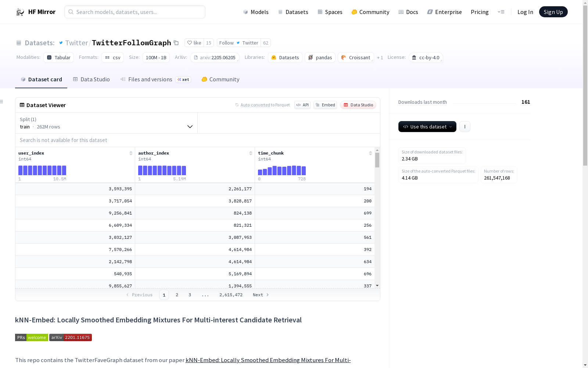Click the Previous page button
Image resolution: width=588 pixels, height=368 pixels.
click(139, 295)
